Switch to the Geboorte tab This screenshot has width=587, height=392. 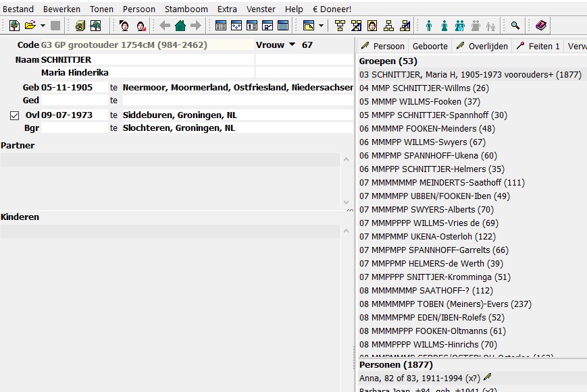(x=430, y=46)
